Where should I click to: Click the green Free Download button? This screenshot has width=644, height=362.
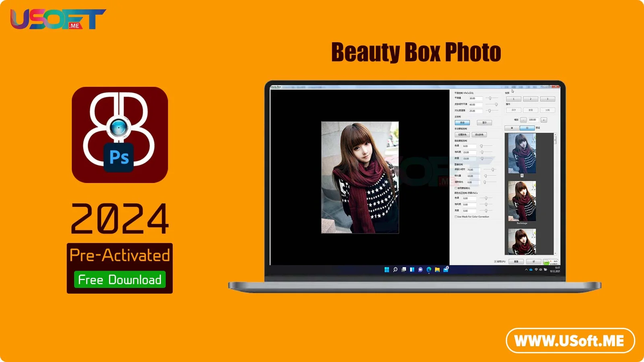point(120,280)
